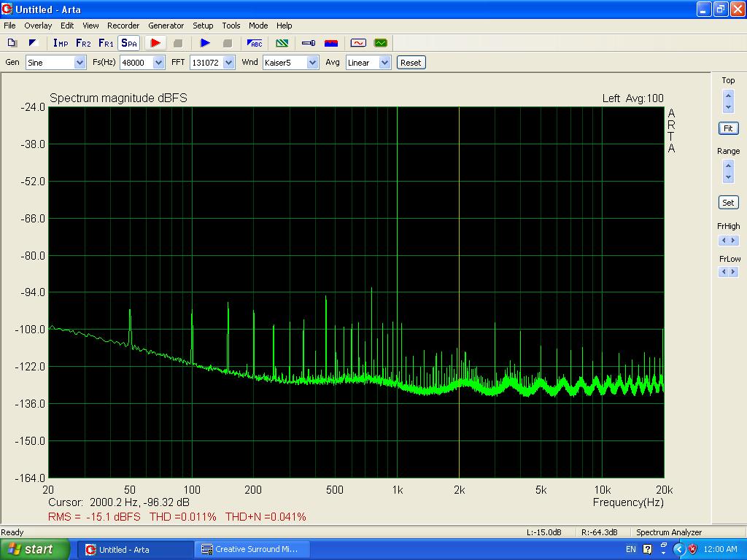Open the Generator menu
The image size is (747, 560).
coord(166,26)
